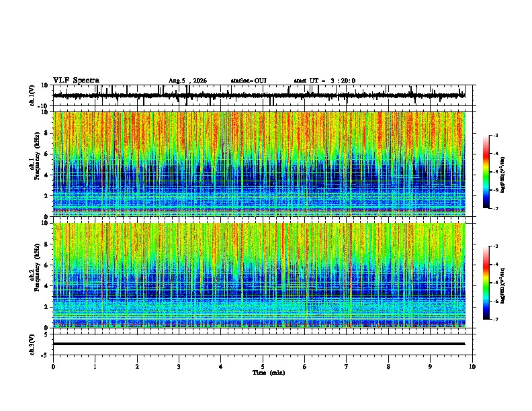
Task: Click the "-5" tick on ch.3(V) axis
Action: point(46,355)
